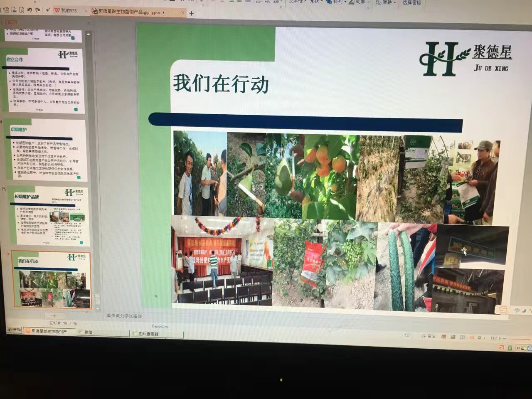Click the new tab plus button

(x=192, y=13)
